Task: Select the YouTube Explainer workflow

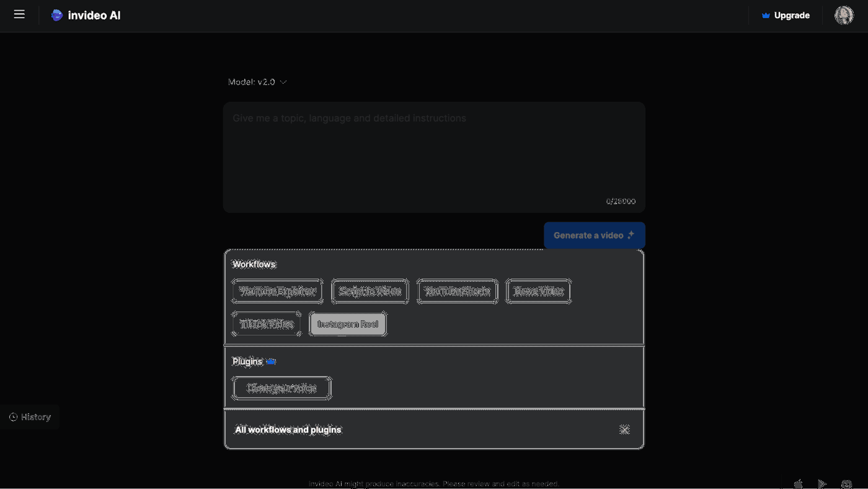Action: (x=277, y=291)
